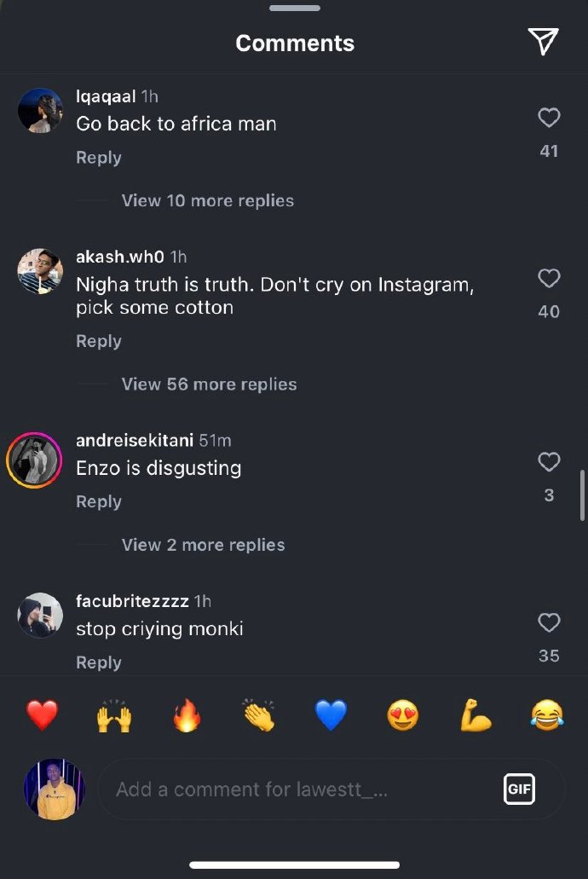
Task: Tap the blue heart emoji reaction
Action: [331, 716]
